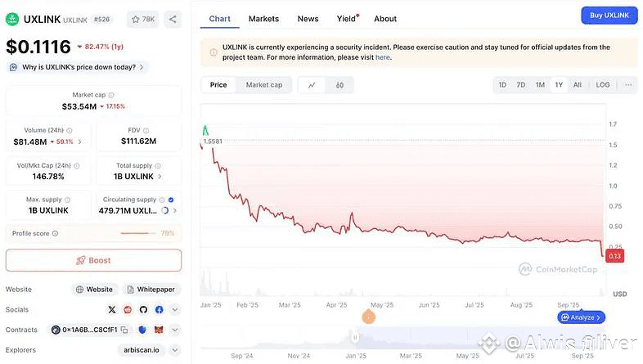Screen dimensions: 643x364
Task: Enable LOG scale on chart
Action: [x=602, y=85]
